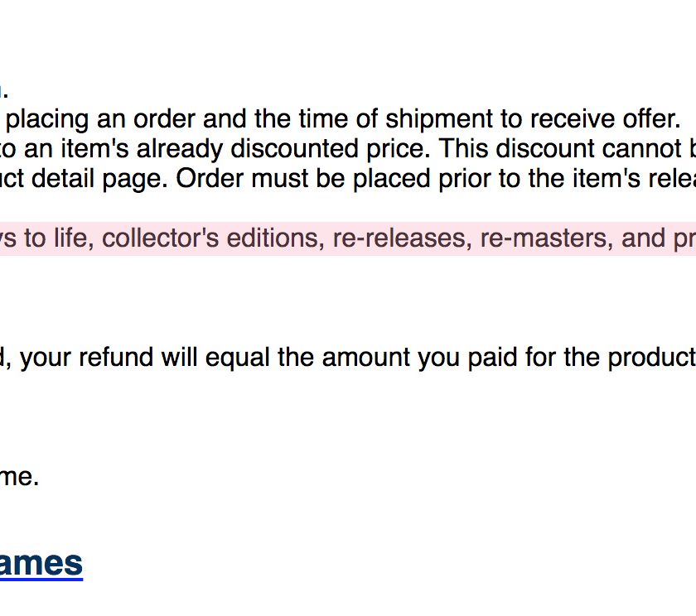696x616 pixels.
Task: Click the 'me.' text fragment
Action: pyautogui.click(x=19, y=477)
